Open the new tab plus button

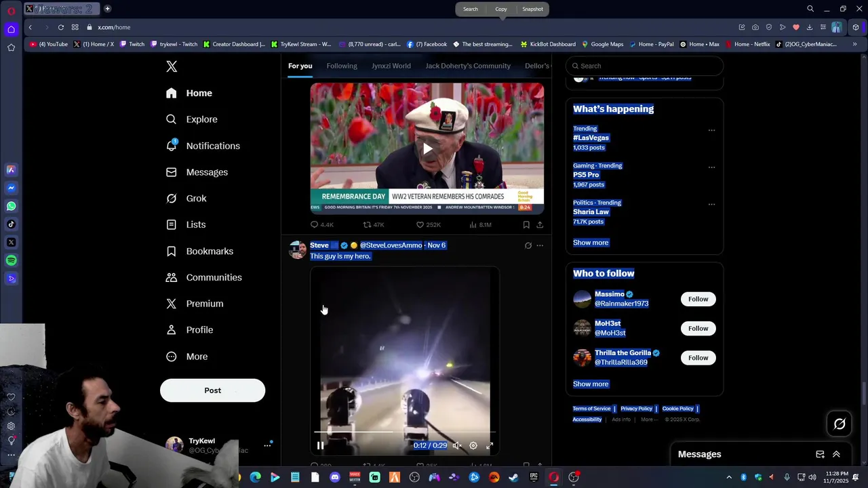click(x=107, y=9)
